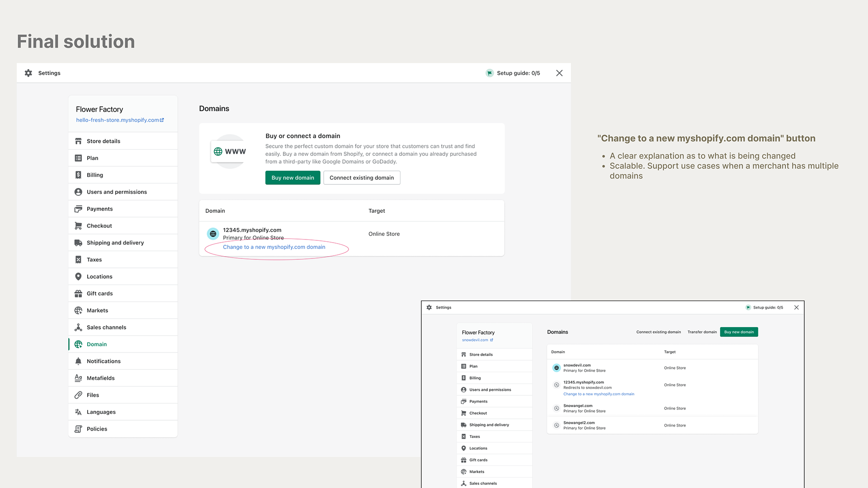868x488 pixels.
Task: Select the Domain item in sidebar
Action: point(97,344)
